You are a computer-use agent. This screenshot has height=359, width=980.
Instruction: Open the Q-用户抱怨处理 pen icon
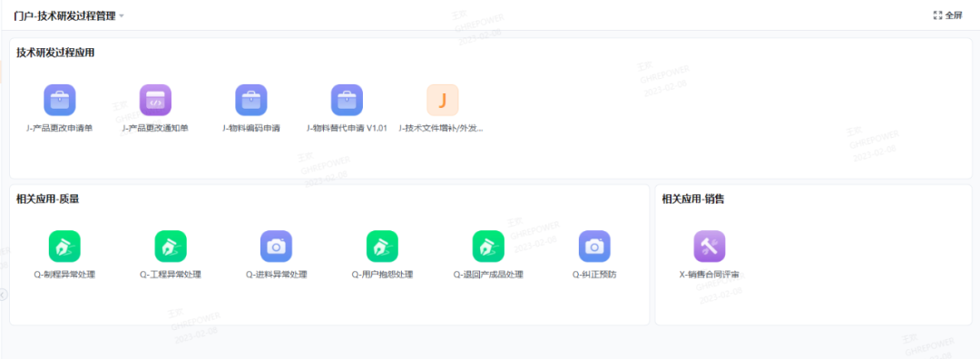[383, 246]
